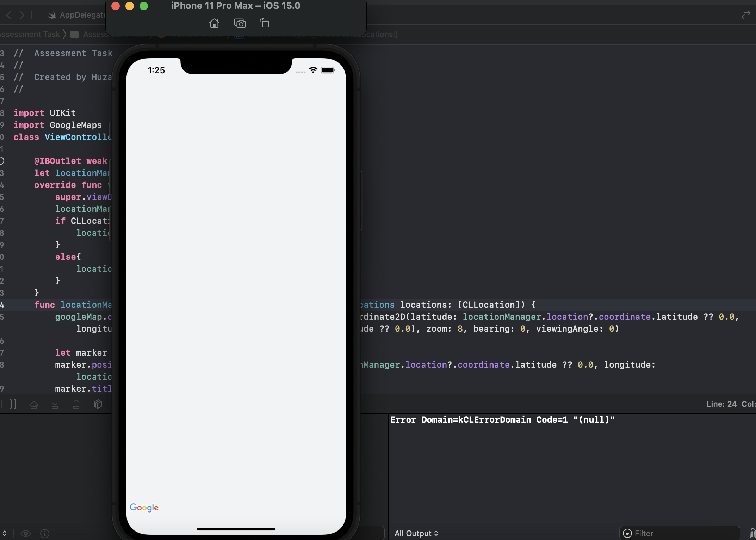Viewport: 756px width, 540px height.
Task: Click "locations: [CLLocation]) {" in the code
Action: tap(468, 305)
